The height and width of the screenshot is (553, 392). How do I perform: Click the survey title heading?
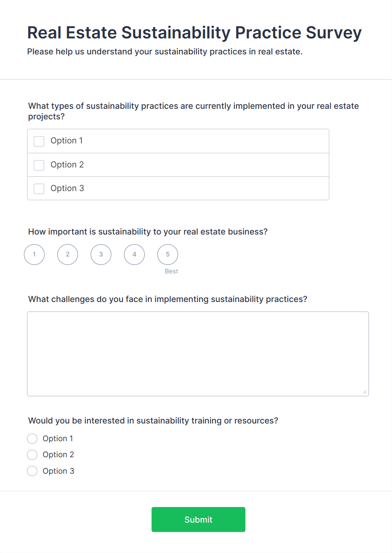tap(194, 33)
